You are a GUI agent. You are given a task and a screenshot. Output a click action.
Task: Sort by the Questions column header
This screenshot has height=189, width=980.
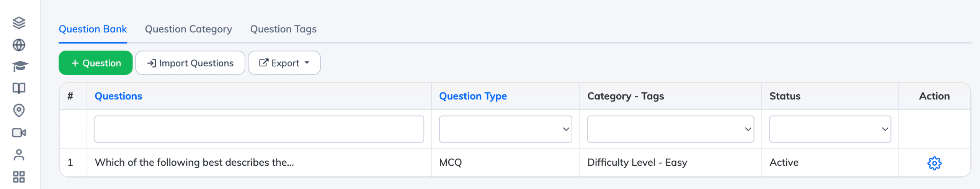point(118,96)
